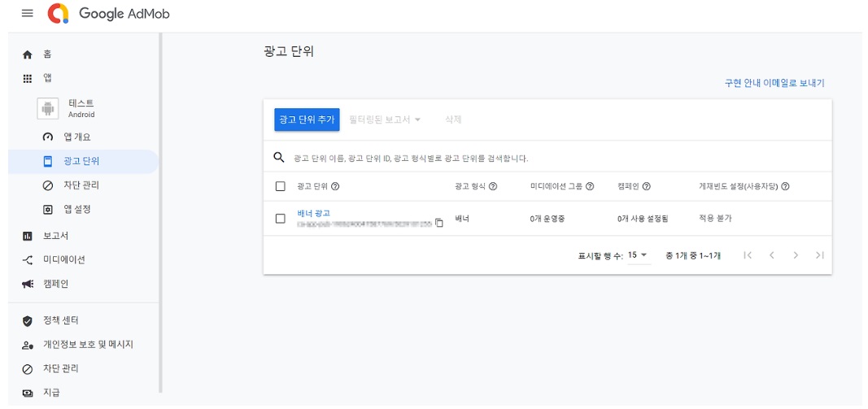Click the 캠페인 megaphone icon
Viewport: 868px width, 409px height.
pyautogui.click(x=27, y=284)
